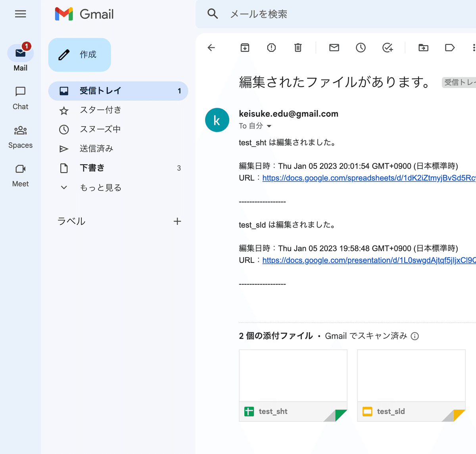The height and width of the screenshot is (454, 476).
Task: Expand recipient details next to To 自分
Action: pos(269,126)
